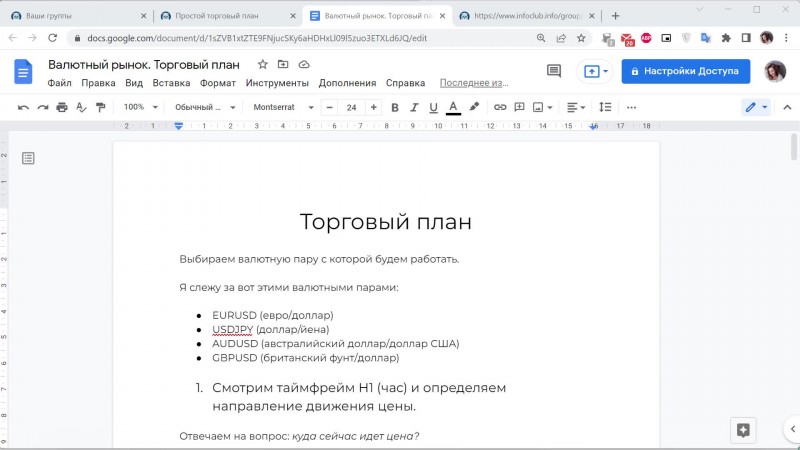800x450 pixels.
Task: Check cloud save status icon
Action: [x=304, y=64]
